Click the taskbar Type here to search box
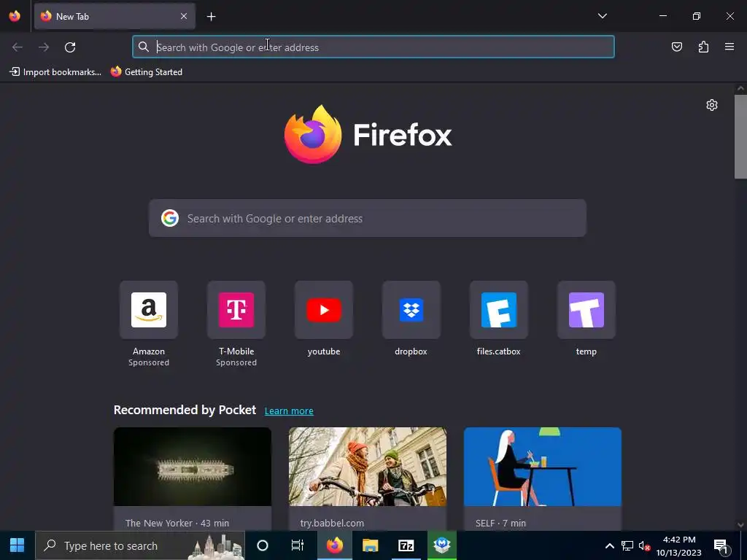 point(140,545)
